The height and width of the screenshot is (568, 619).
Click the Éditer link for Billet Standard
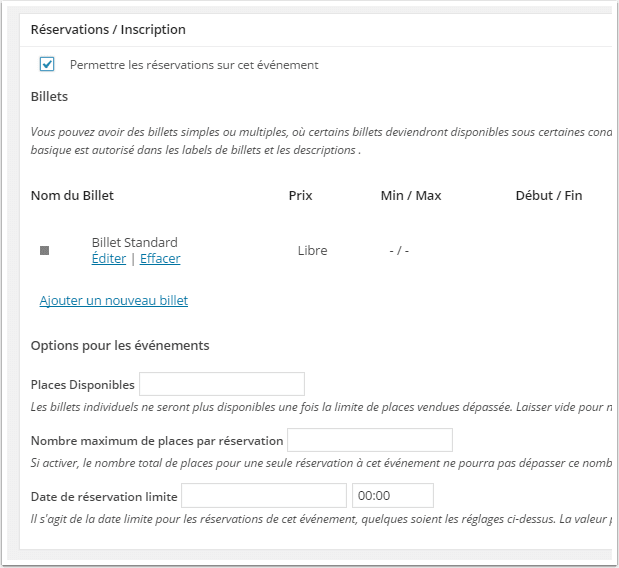click(109, 259)
